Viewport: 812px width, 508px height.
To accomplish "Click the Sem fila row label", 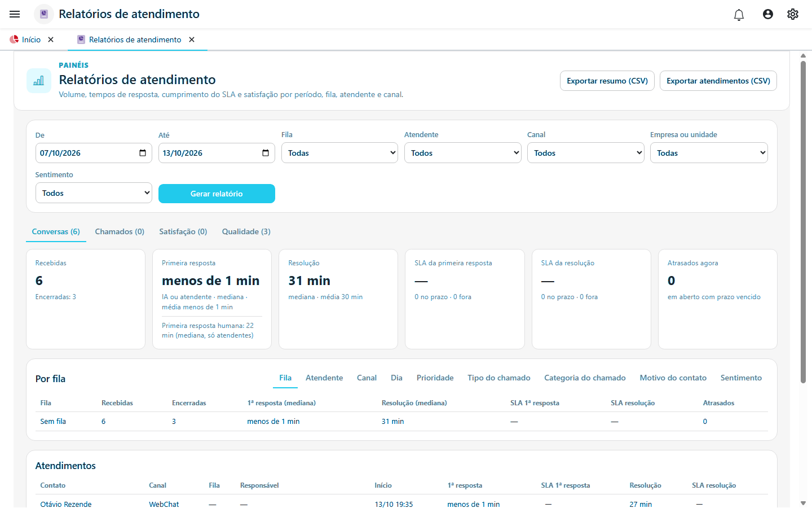I will click(x=53, y=422).
